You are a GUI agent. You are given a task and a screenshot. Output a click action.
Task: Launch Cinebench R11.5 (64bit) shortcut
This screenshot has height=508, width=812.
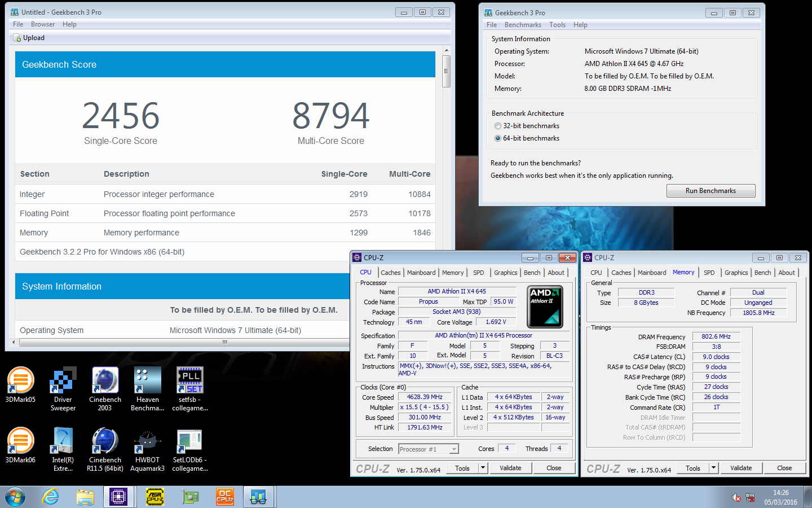(105, 449)
